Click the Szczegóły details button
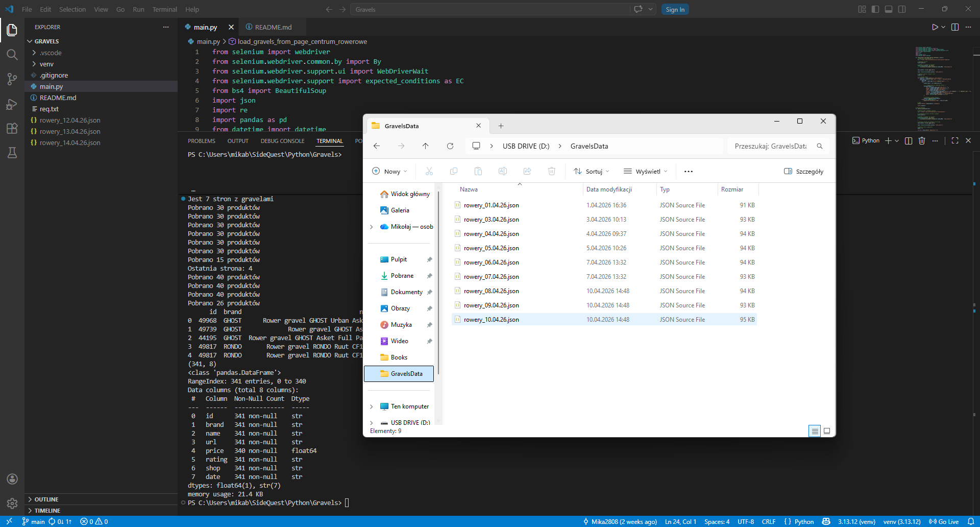This screenshot has width=980, height=527. point(804,172)
